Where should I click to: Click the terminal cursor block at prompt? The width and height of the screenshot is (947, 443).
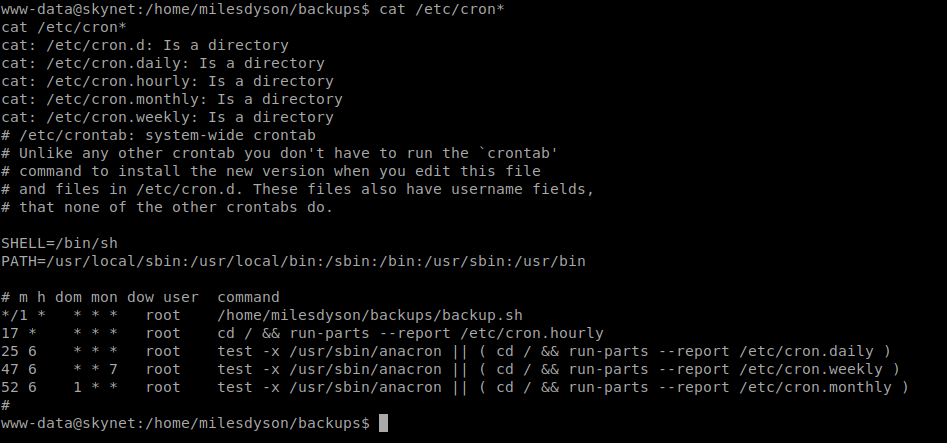[383, 424]
